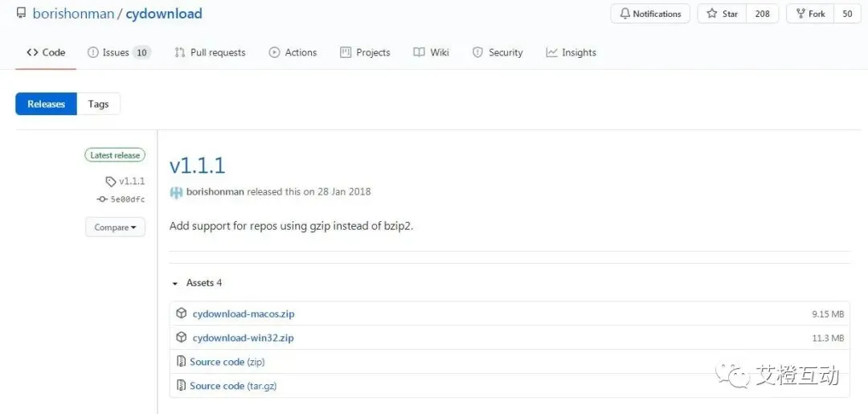This screenshot has height=414, width=868.
Task: Switch to the Insights tab
Action: click(571, 52)
